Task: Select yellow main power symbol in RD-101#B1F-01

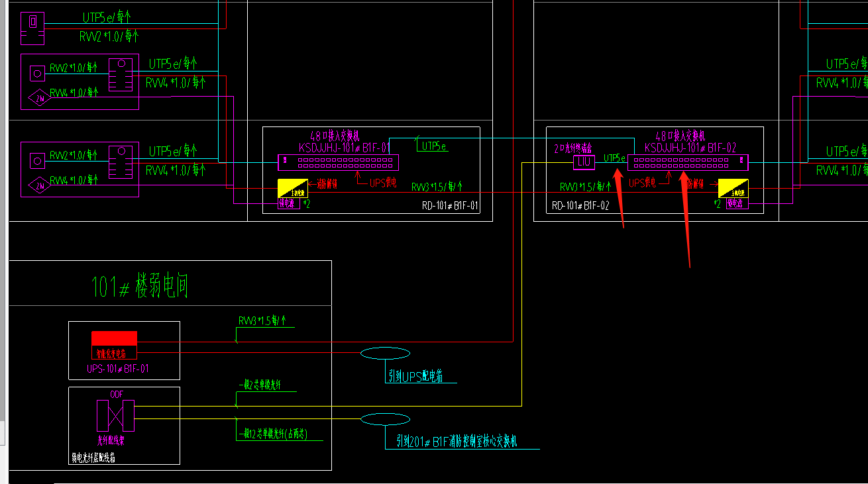Action: pos(293,188)
